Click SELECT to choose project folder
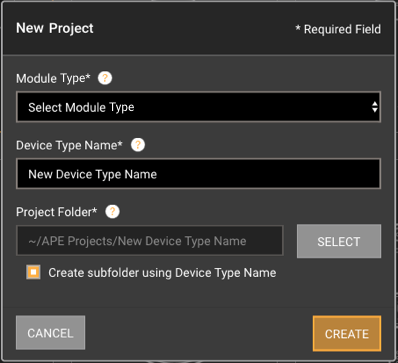The width and height of the screenshot is (398, 363). (339, 241)
